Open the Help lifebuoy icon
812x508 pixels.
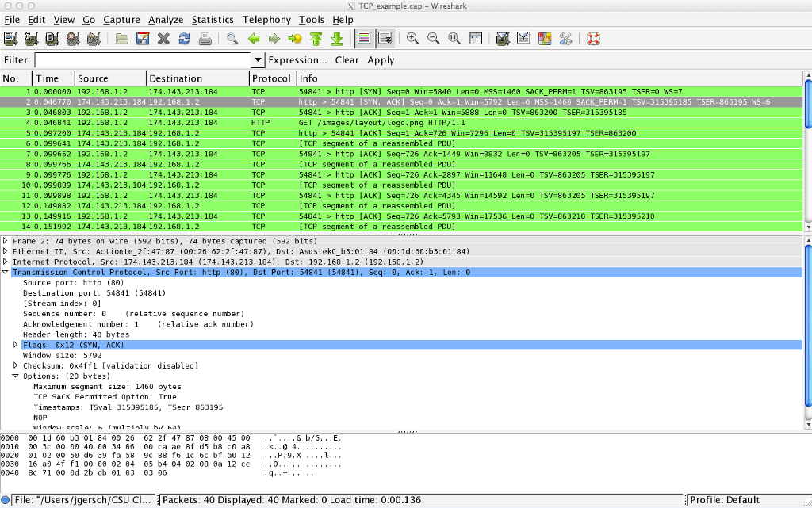[594, 38]
